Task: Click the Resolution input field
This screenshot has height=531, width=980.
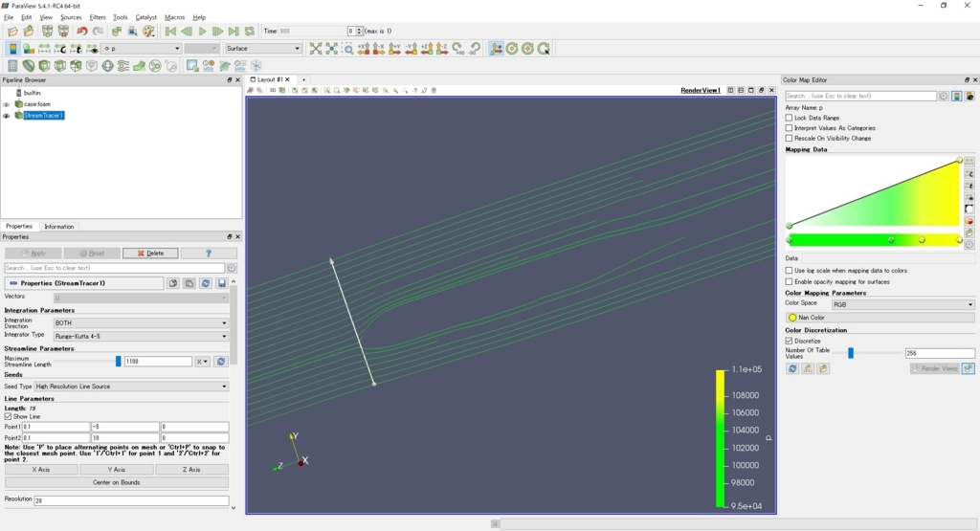Action: click(131, 500)
